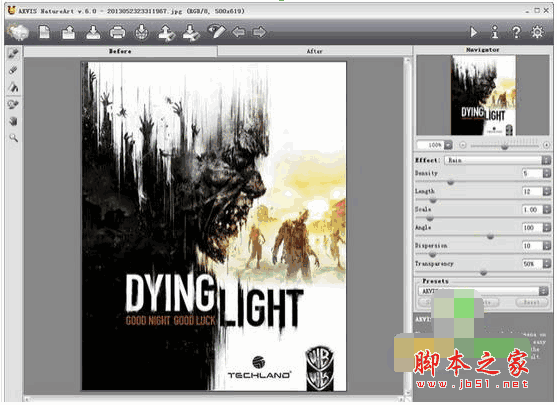Switch to the After tab
The width and height of the screenshot is (557, 405).
coord(315,52)
